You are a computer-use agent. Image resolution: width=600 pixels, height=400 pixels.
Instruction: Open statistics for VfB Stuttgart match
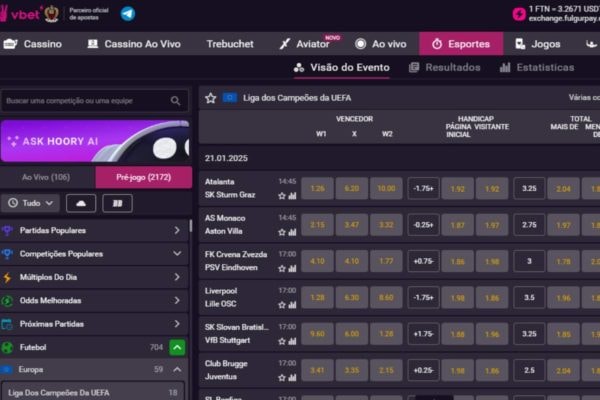pos(292,341)
